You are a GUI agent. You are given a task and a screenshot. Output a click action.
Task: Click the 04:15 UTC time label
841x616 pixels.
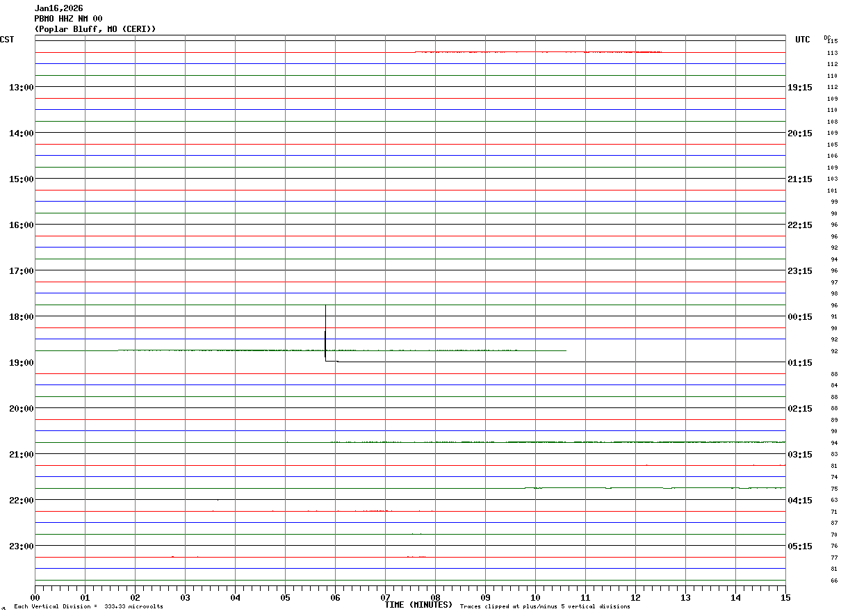[800, 500]
